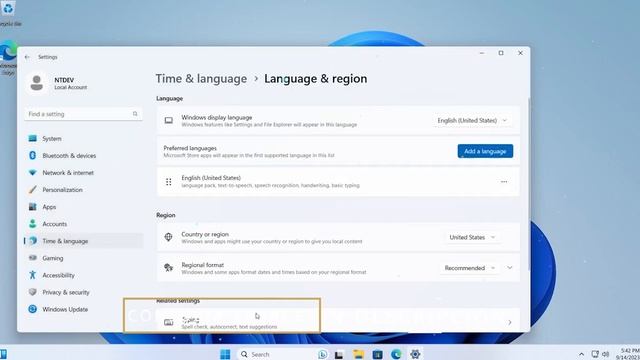The image size is (640, 360).
Task: Open Task View from taskbar
Action: (339, 354)
